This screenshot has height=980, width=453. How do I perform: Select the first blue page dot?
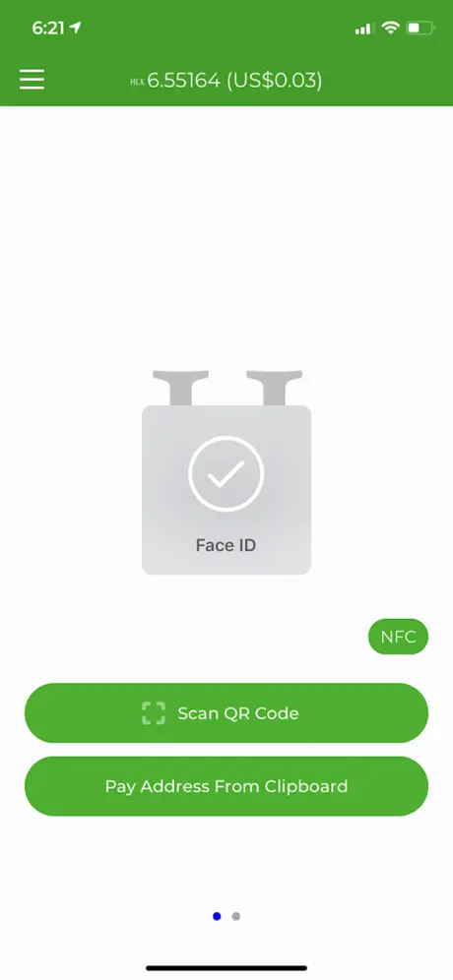pos(217,916)
